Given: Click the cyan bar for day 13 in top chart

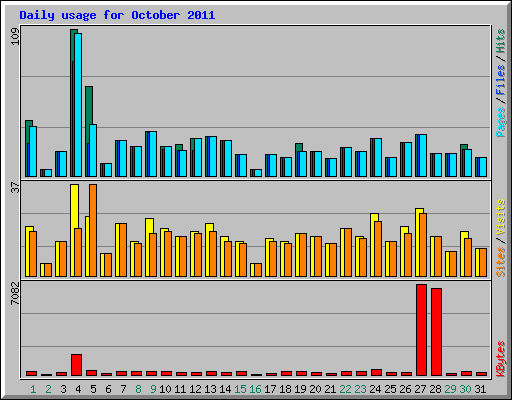Looking at the screenshot, I should pos(213,156).
